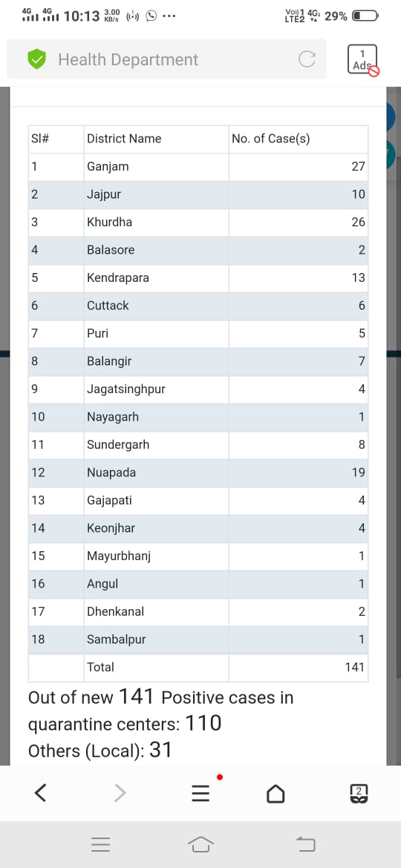Open the tabs switcher showing 2
This screenshot has width=401, height=868.
[x=359, y=794]
